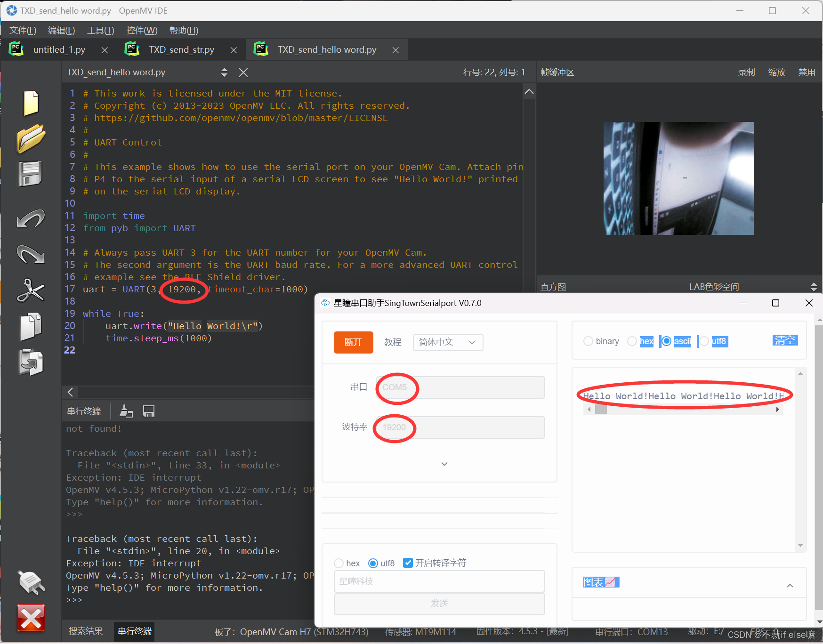Select hex radio in send panel
823x644 pixels.
[x=339, y=563]
